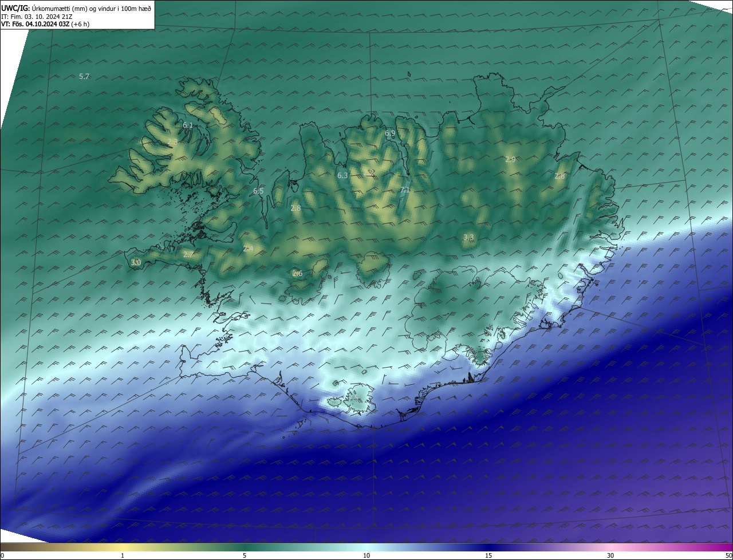Click the navy color above the 15 tick
Screen dimensions: 733x560
coord(488,547)
